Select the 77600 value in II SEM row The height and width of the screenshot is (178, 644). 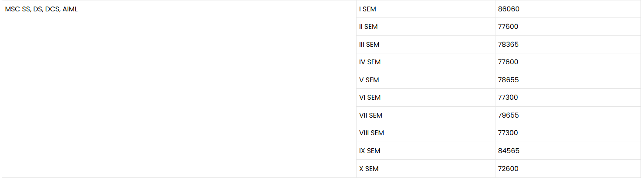coord(508,27)
